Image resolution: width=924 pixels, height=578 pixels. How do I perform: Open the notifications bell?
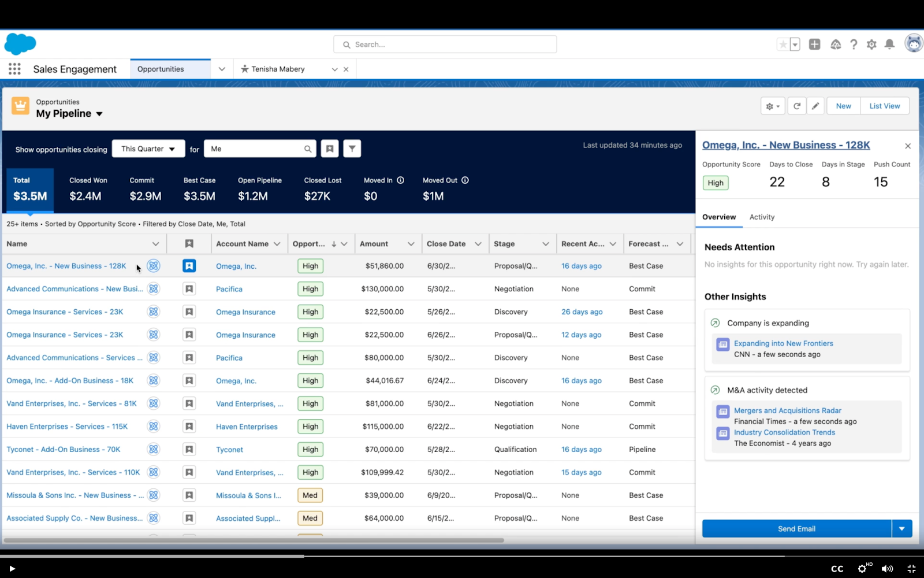[889, 44]
